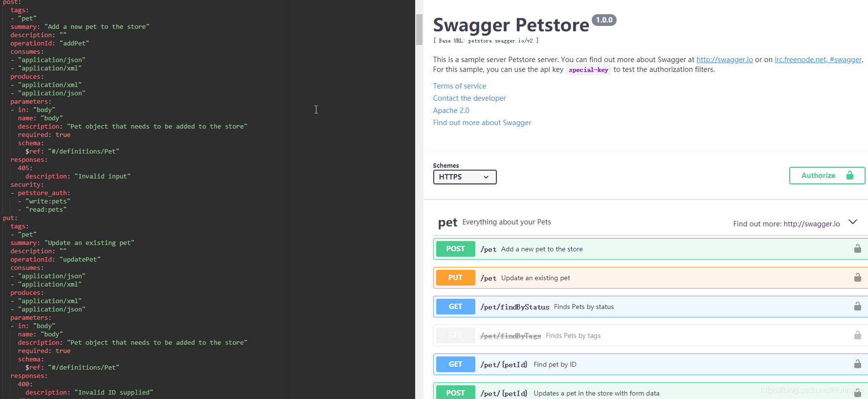Click the special-key code text
This screenshot has height=399, width=868.
(588, 70)
